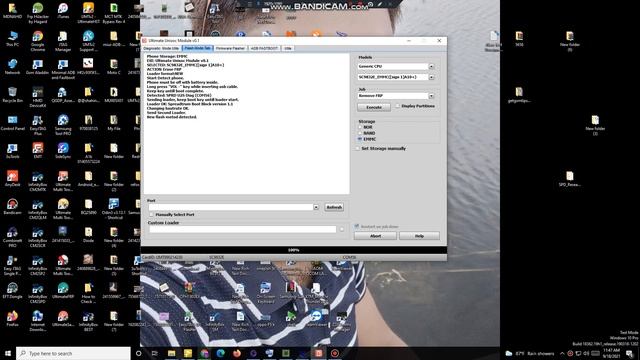Select NAND storage option
This screenshot has width=640, height=360.
coord(360,133)
